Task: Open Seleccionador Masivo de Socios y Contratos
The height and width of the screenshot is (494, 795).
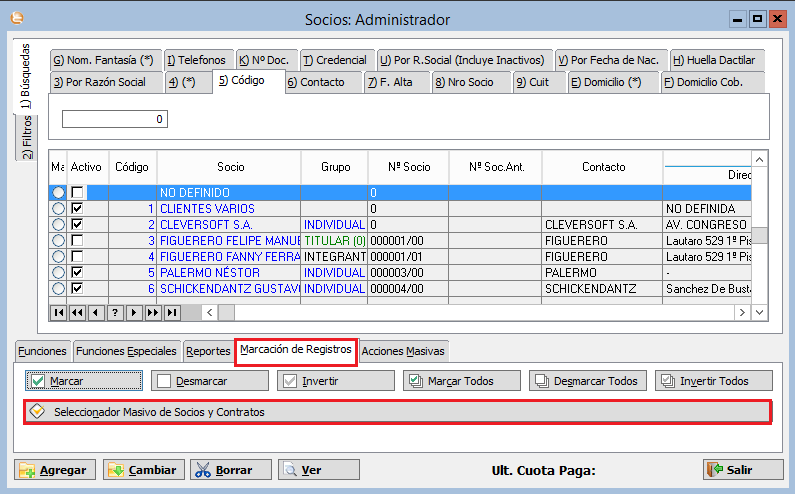Action: tap(397, 411)
